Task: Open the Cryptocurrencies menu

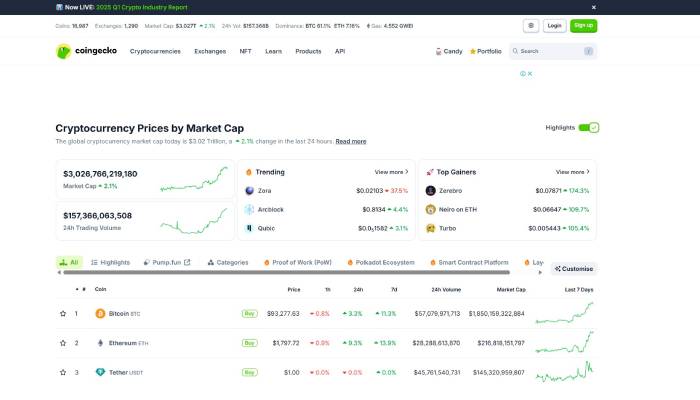Action: [155, 51]
